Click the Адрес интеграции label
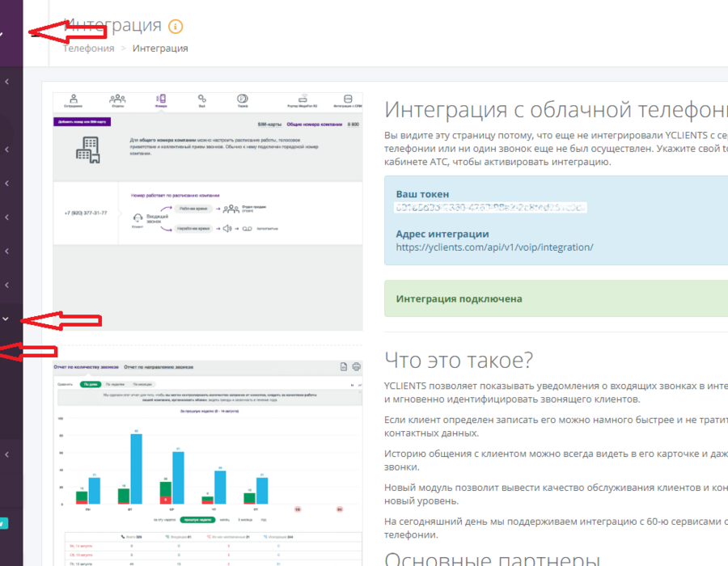The height and width of the screenshot is (566, 728). (x=442, y=234)
